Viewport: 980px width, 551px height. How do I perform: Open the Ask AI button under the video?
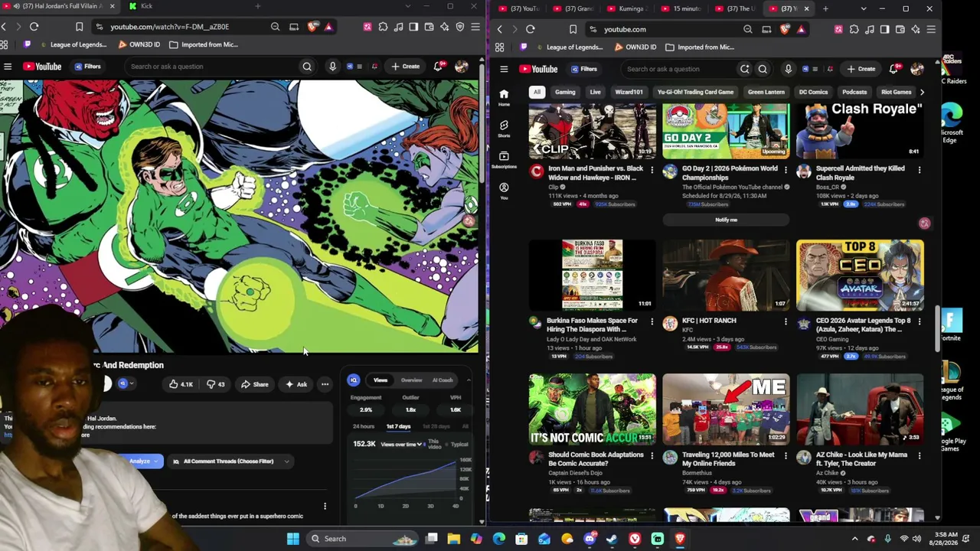296,384
